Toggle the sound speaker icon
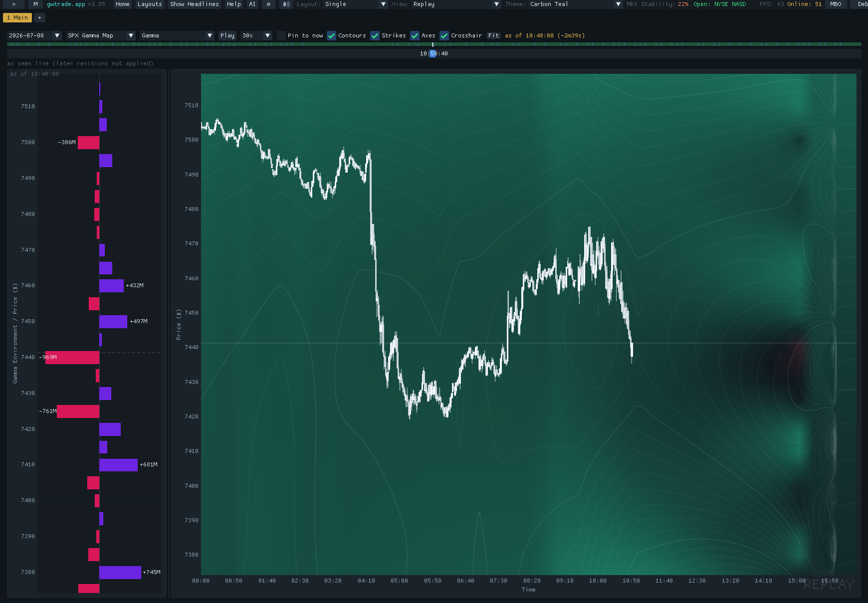The width and height of the screenshot is (868, 603). pos(286,4)
